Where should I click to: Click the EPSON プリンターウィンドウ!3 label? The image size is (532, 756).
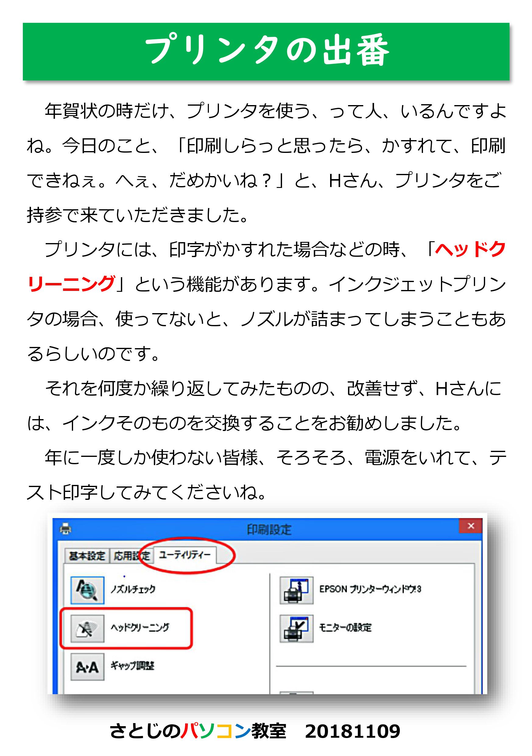coord(370,589)
